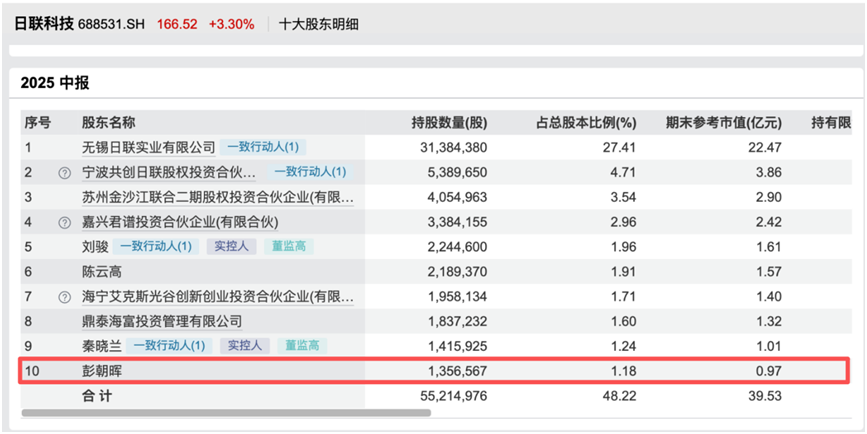This screenshot has width=867, height=434.
Task: Click the question-mark icon in row 4 嘉兴君谱
Action: 65,222
